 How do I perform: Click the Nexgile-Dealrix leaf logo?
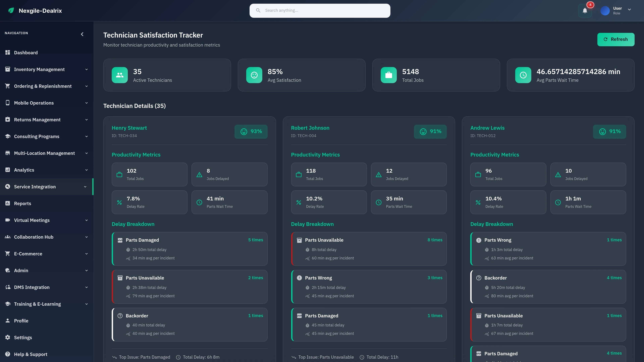(11, 11)
